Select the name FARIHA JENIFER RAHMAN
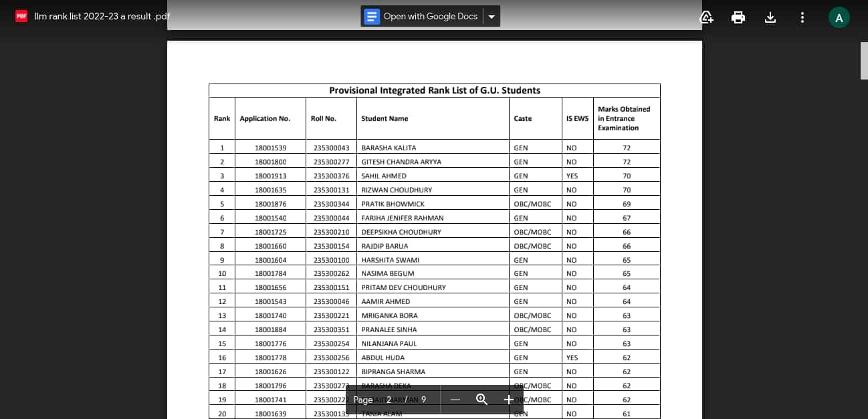Screen dimensions: 868x419 [403, 218]
